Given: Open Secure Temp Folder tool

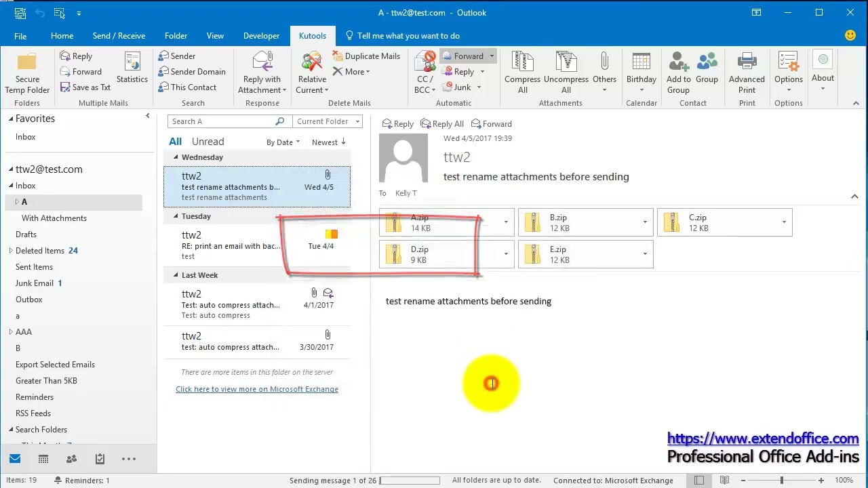Looking at the screenshot, I should click(27, 73).
